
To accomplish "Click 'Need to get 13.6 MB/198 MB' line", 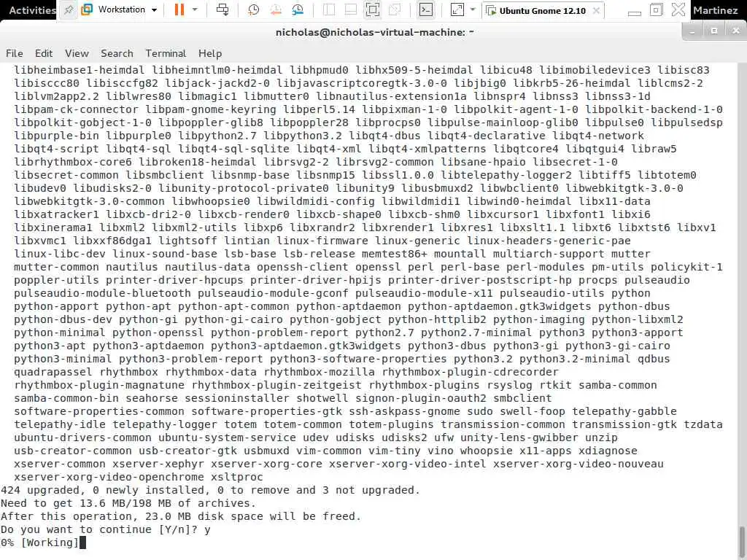I will click(128, 503).
